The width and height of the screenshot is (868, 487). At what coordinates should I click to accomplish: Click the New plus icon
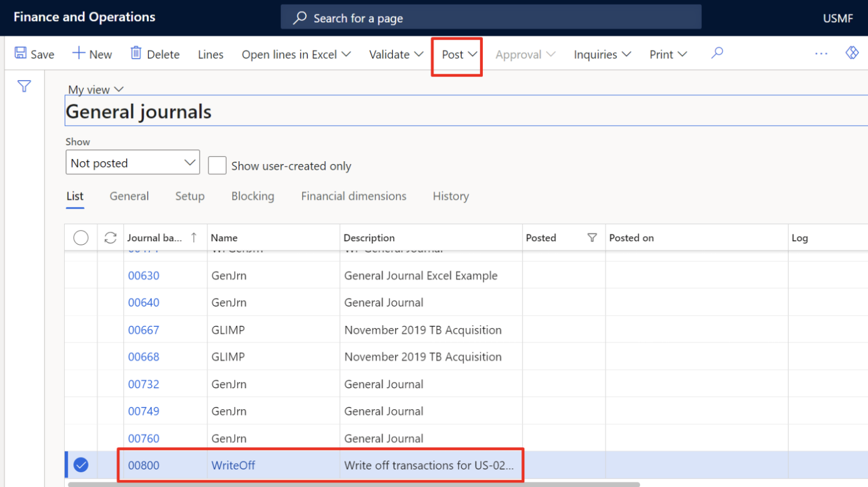[78, 53]
